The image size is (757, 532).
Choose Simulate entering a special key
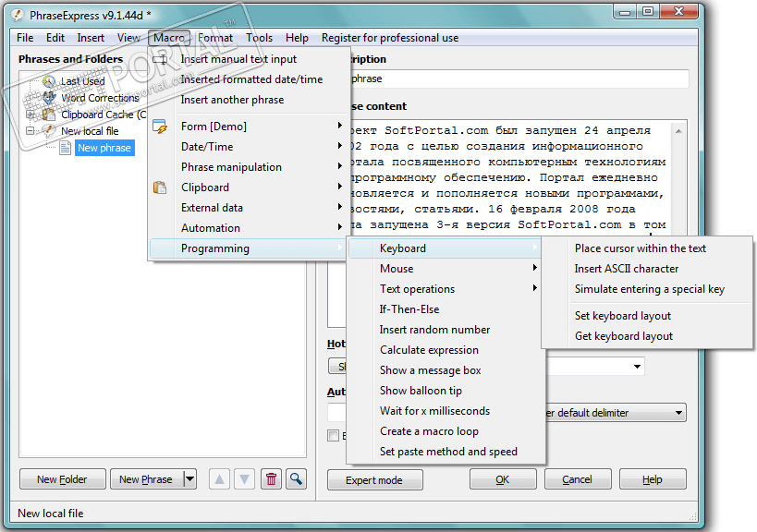click(x=647, y=289)
